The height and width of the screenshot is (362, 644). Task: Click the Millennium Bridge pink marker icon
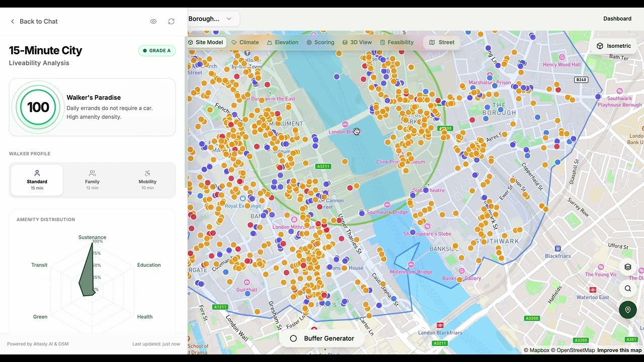click(x=411, y=264)
